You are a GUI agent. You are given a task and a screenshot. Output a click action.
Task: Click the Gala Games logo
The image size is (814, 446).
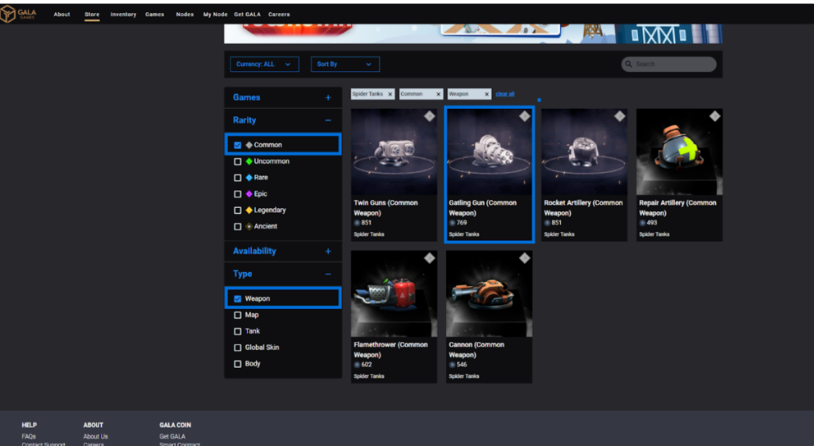click(18, 14)
